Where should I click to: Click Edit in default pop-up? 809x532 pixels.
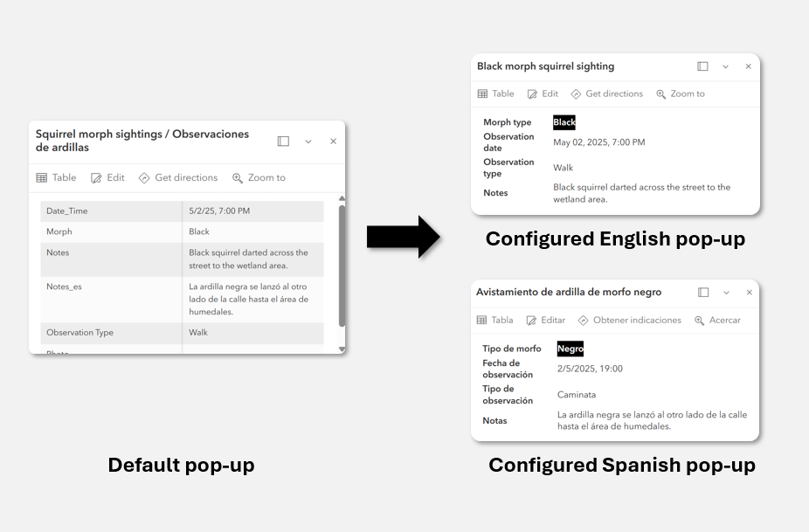point(107,177)
